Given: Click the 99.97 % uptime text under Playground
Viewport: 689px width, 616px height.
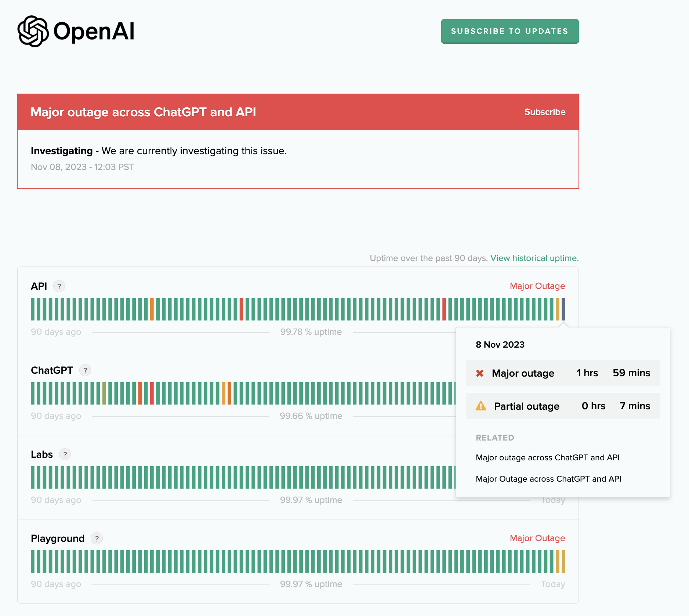Looking at the screenshot, I should click(x=311, y=584).
